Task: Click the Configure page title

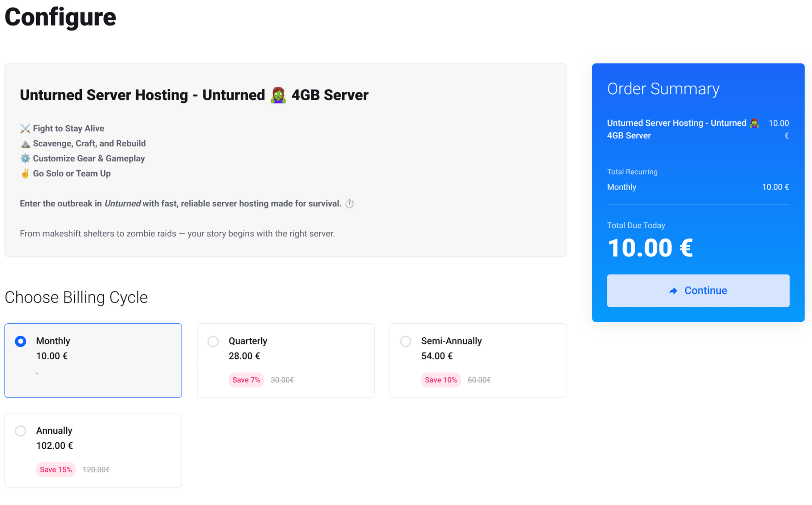Action: pyautogui.click(x=60, y=17)
